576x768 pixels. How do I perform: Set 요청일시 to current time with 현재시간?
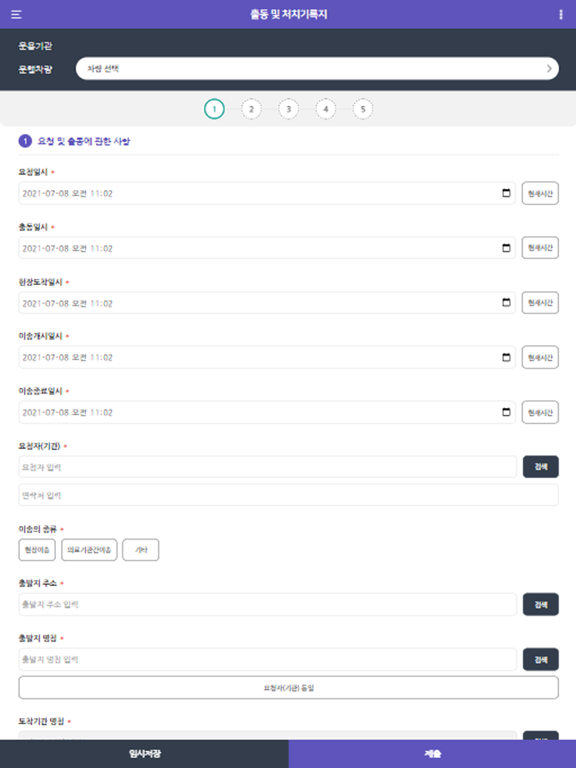pyautogui.click(x=540, y=193)
